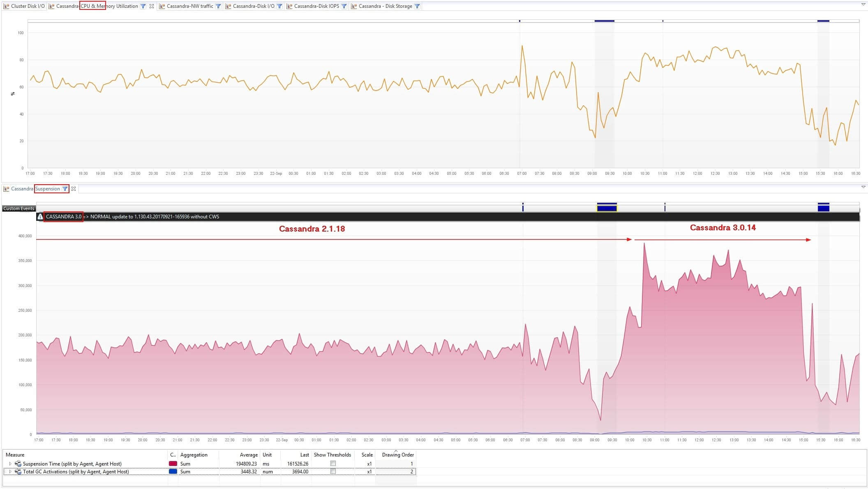Click the yellow-outlined blue event bar in Suspension chart
This screenshot has height=489, width=868.
click(607, 209)
